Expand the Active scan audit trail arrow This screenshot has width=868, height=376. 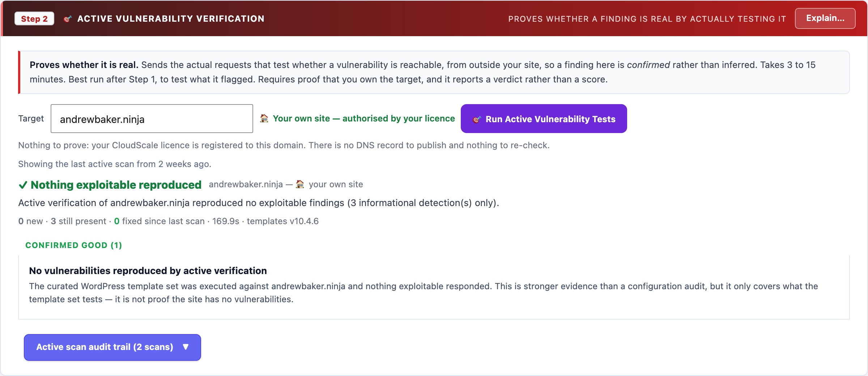[186, 347]
